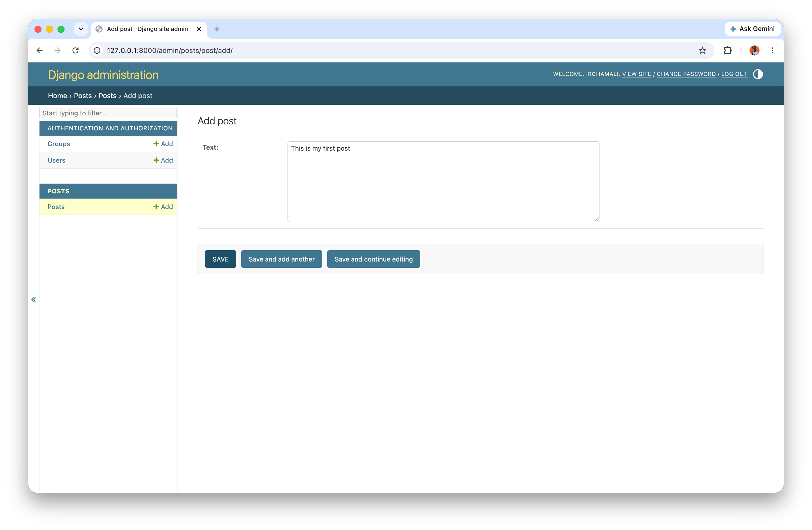Click Save and continue editing
This screenshot has height=530, width=812.
(x=373, y=259)
